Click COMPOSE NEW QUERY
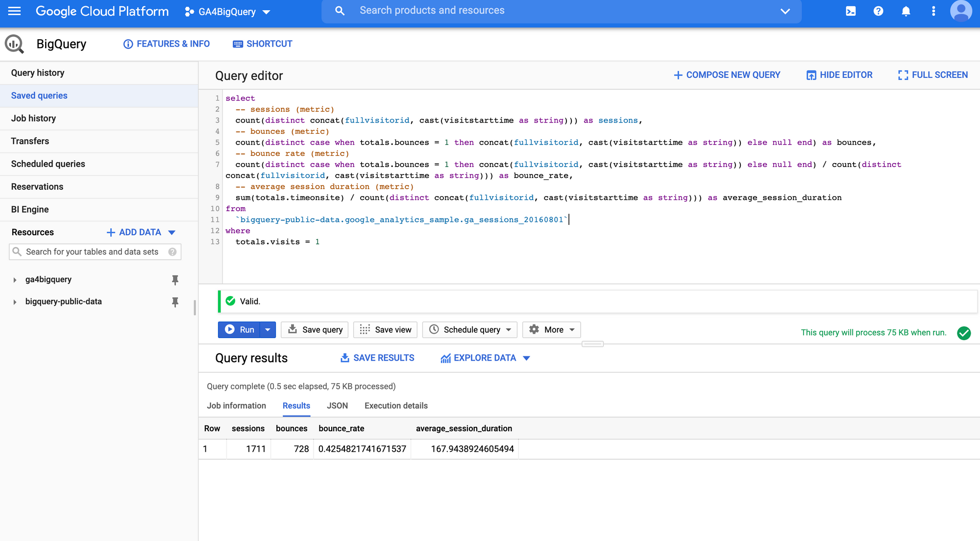This screenshot has width=980, height=541. pos(727,75)
